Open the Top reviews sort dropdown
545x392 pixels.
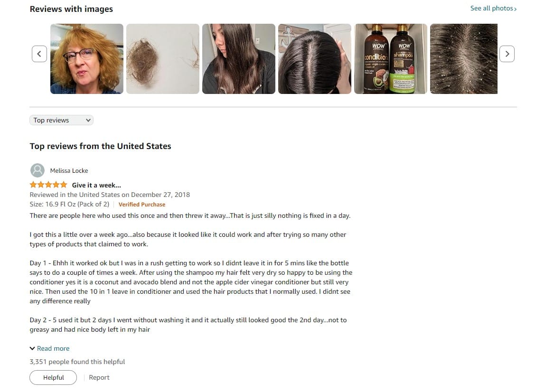pos(62,120)
